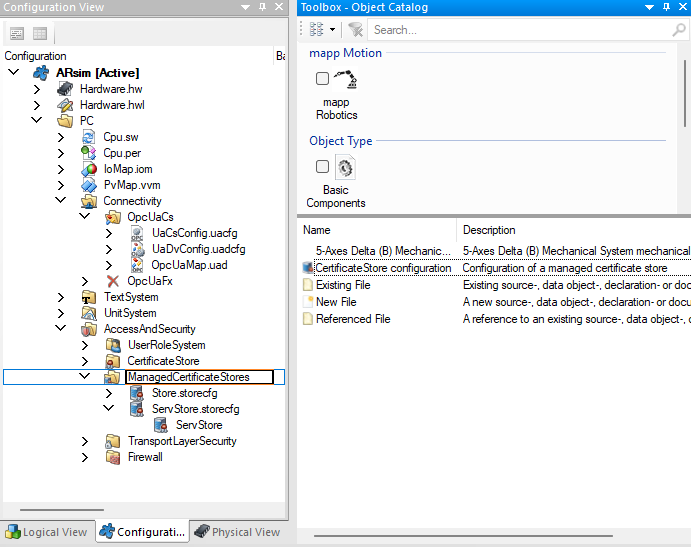Click the PvMap.vvm icon

tap(89, 185)
